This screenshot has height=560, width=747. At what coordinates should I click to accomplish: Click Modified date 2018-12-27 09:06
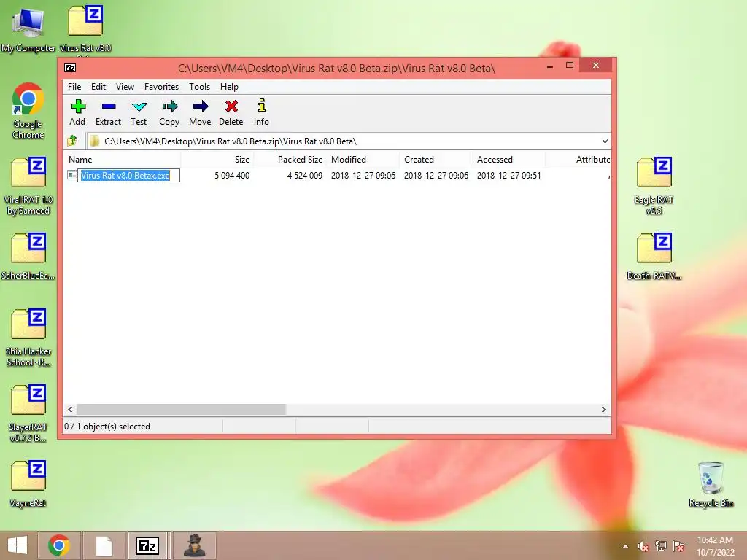click(363, 175)
